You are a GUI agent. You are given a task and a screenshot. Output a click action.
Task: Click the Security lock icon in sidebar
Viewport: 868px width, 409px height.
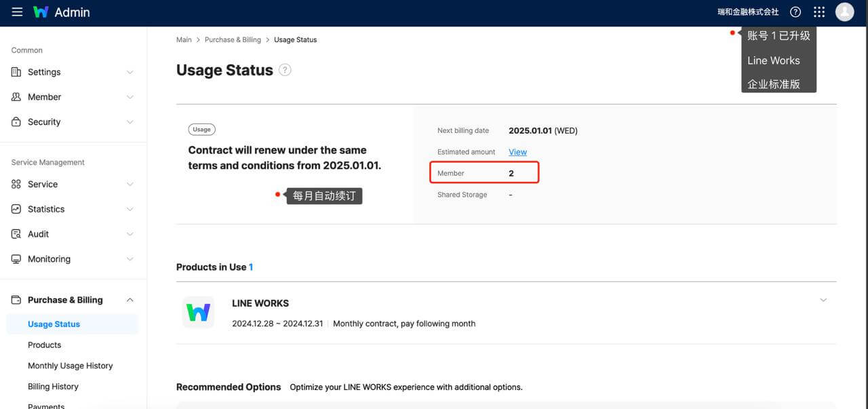pyautogui.click(x=16, y=122)
